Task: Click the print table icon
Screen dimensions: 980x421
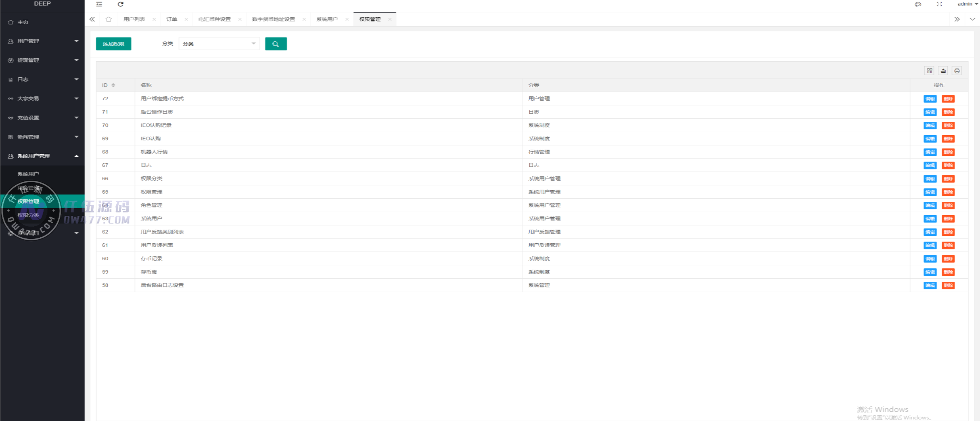Action: 957,71
